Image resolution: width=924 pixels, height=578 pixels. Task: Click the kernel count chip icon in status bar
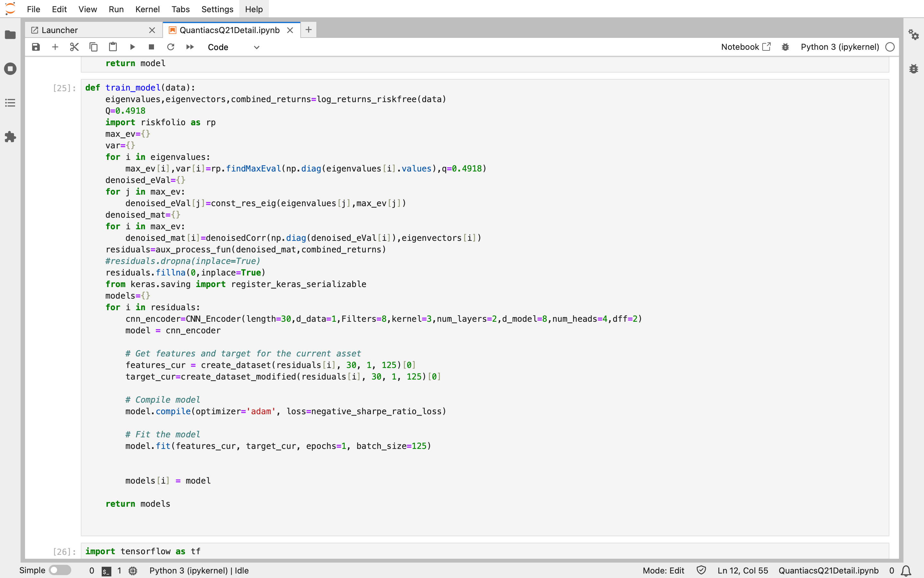point(133,571)
